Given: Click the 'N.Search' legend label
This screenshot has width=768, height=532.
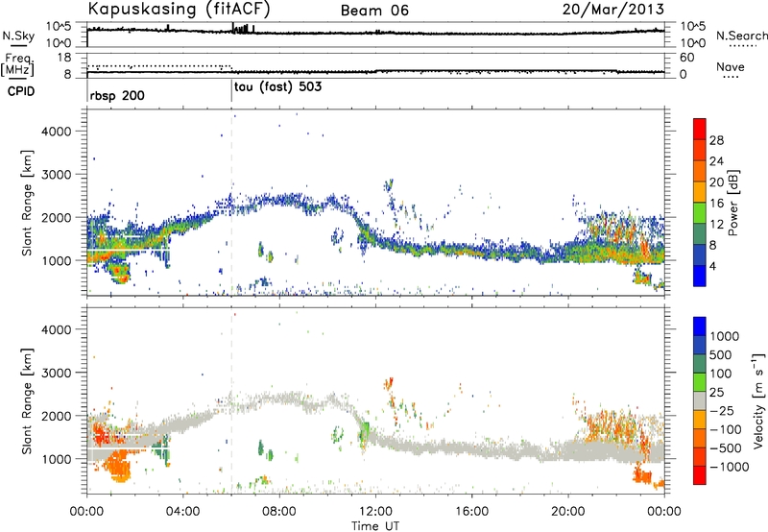Looking at the screenshot, I should (x=741, y=36).
